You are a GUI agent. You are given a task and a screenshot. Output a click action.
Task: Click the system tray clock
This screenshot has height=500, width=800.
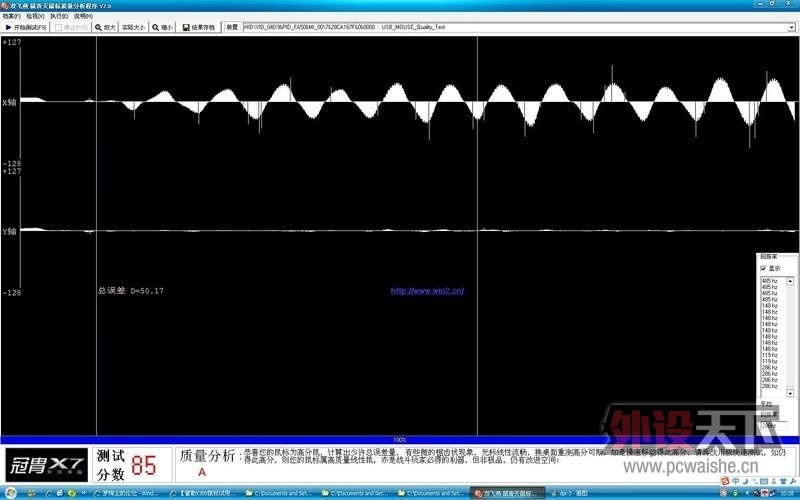tap(787, 493)
